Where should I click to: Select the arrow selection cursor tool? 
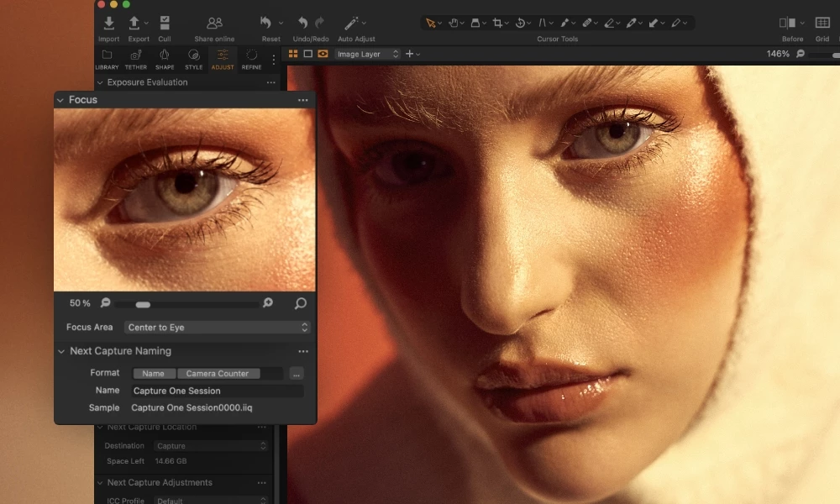pyautogui.click(x=431, y=22)
